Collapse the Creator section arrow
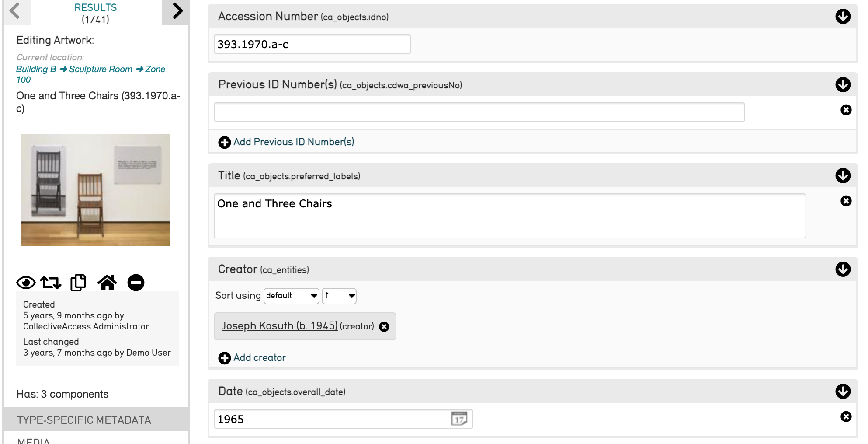This screenshot has width=868, height=444. [x=843, y=269]
